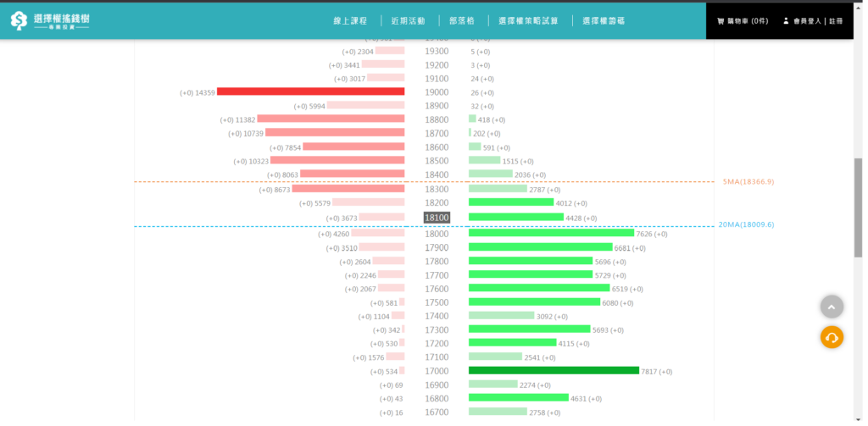Click the member profile icon
Image resolution: width=868 pixels, height=426 pixels.
click(786, 21)
